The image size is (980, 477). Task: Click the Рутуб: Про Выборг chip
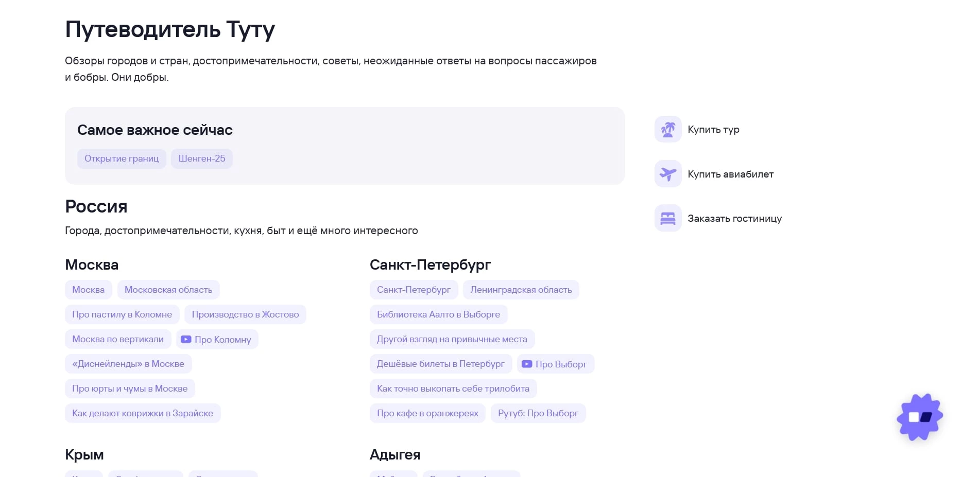pos(538,413)
